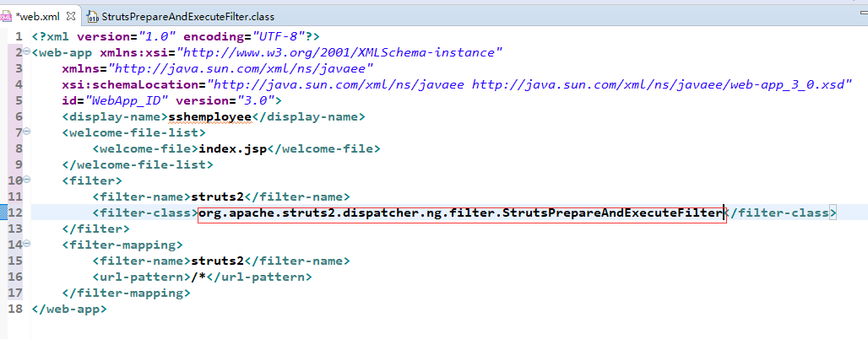Click line number 1 in the gutter
868x339 pixels.
(x=19, y=36)
